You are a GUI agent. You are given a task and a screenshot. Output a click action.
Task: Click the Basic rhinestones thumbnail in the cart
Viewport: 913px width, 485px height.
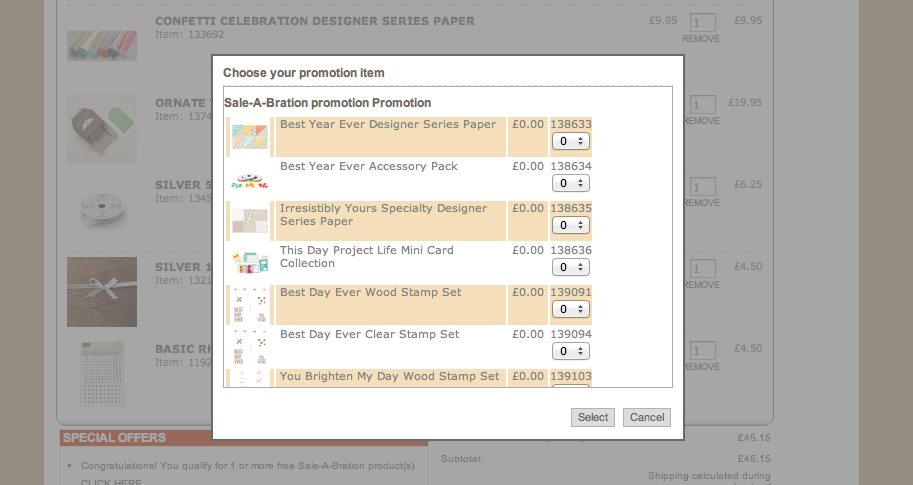[x=102, y=373]
